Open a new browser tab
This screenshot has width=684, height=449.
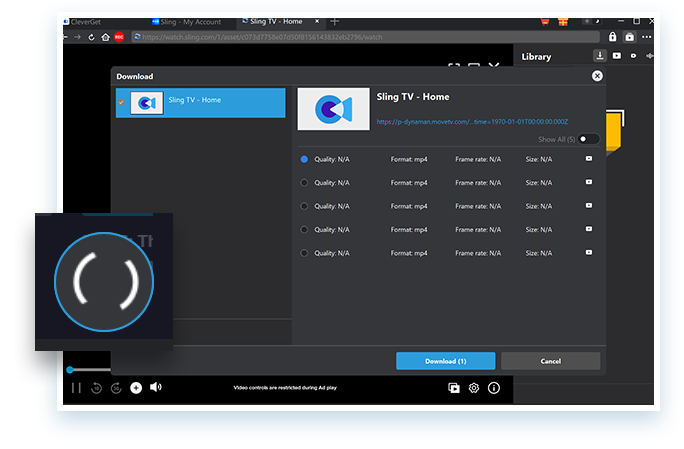pyautogui.click(x=335, y=21)
